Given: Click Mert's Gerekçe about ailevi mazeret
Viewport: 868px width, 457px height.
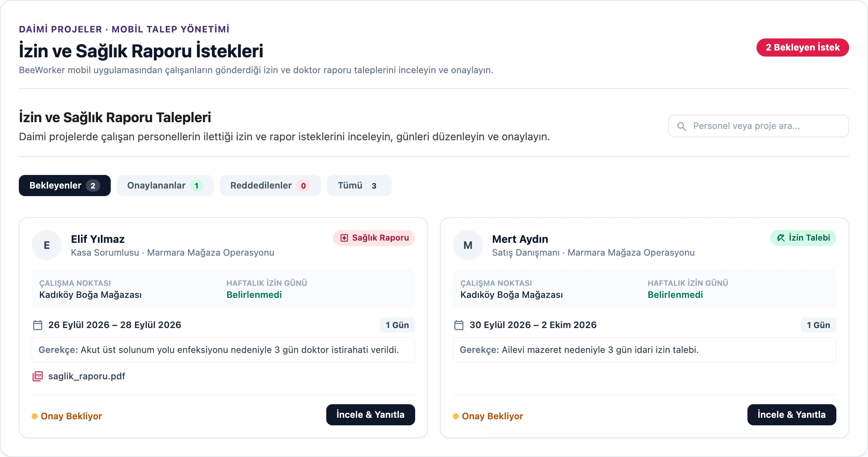Looking at the screenshot, I should pyautogui.click(x=645, y=350).
